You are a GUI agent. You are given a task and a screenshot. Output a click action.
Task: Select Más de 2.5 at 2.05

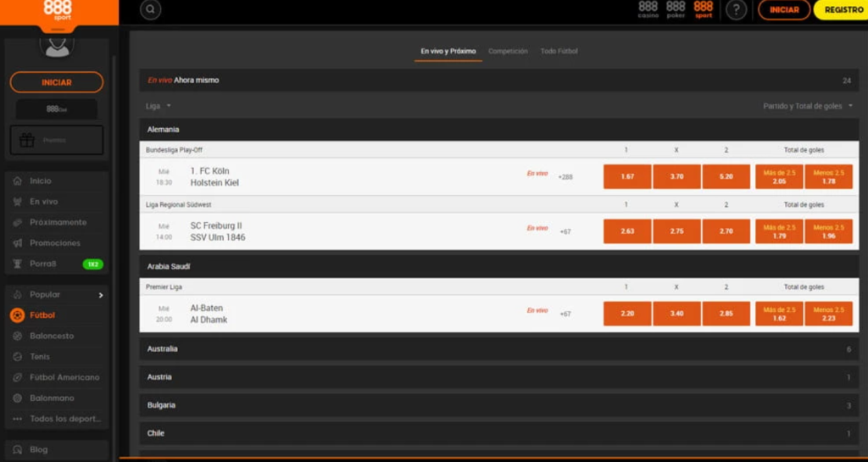[x=779, y=177]
